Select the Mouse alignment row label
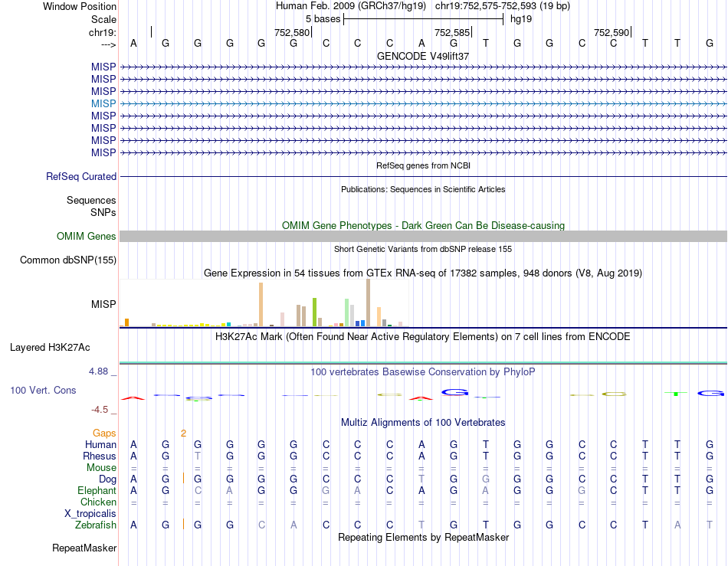 point(101,468)
